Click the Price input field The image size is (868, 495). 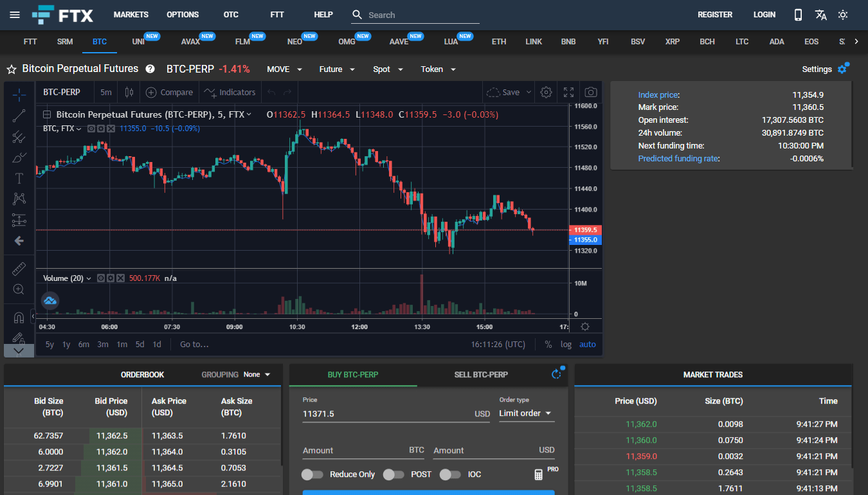[x=397, y=414]
